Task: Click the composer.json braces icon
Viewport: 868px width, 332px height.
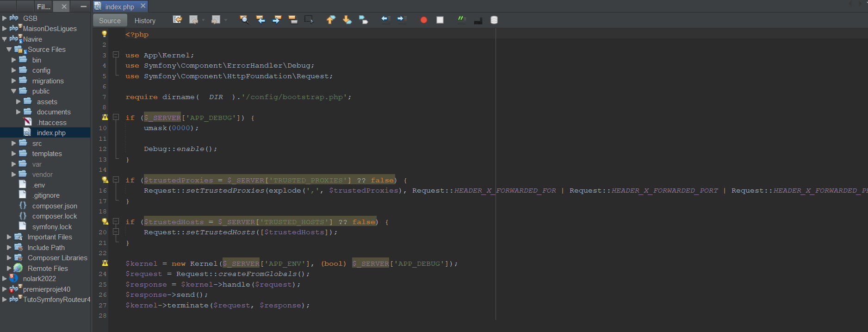Action: pos(23,206)
